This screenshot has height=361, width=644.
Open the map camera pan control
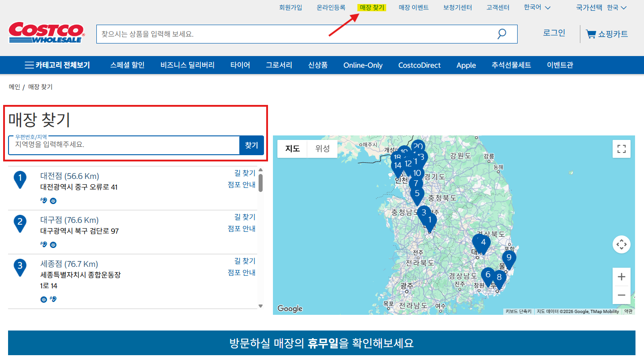(622, 244)
